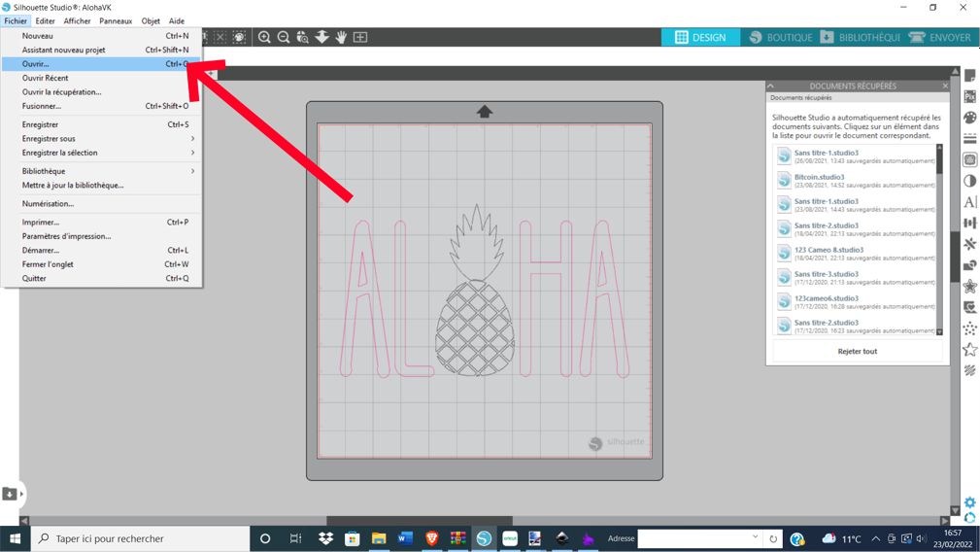The height and width of the screenshot is (552, 980).
Task: Open Word from the taskbar
Action: click(x=405, y=538)
